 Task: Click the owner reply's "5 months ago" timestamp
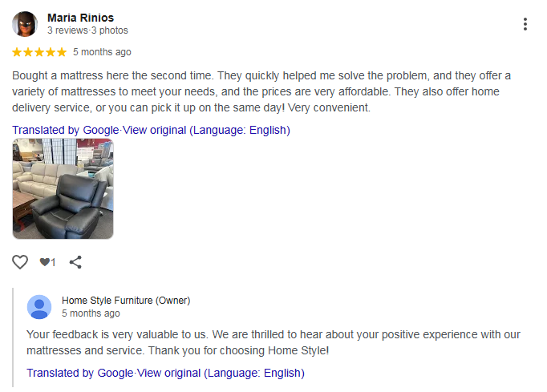point(91,313)
